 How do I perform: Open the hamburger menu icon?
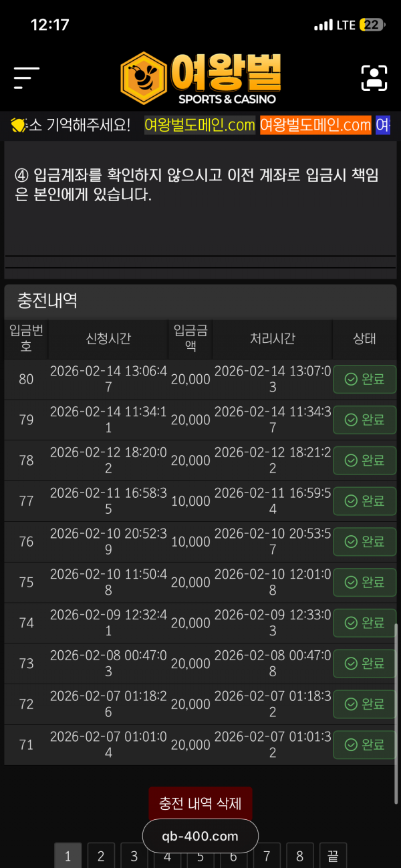tap(26, 78)
